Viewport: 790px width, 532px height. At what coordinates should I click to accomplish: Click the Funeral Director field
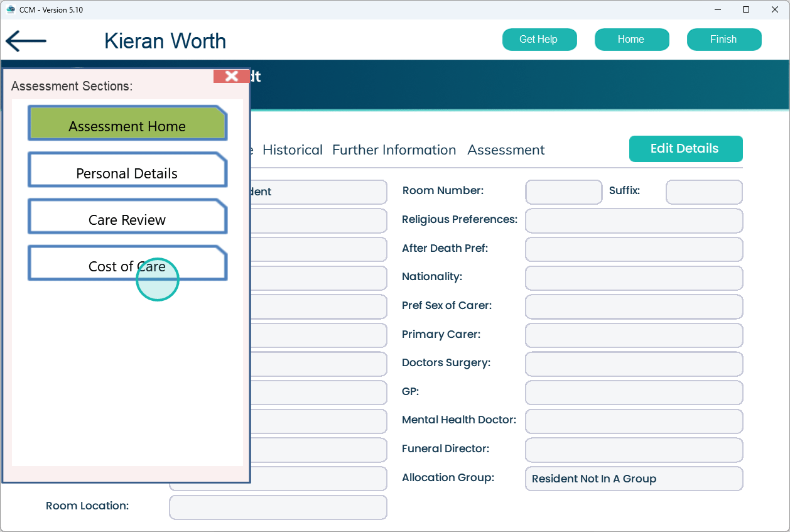click(634, 450)
